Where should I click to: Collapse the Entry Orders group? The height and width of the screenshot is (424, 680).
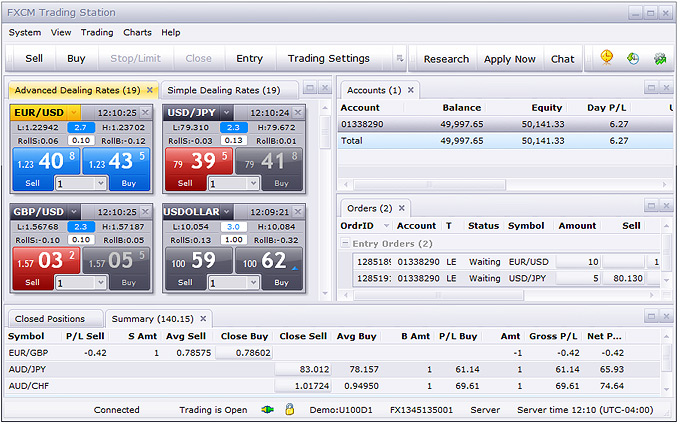point(345,243)
